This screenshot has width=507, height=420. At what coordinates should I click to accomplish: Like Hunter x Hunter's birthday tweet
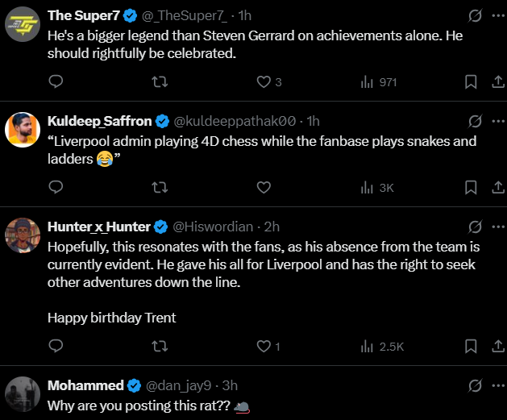coord(264,346)
